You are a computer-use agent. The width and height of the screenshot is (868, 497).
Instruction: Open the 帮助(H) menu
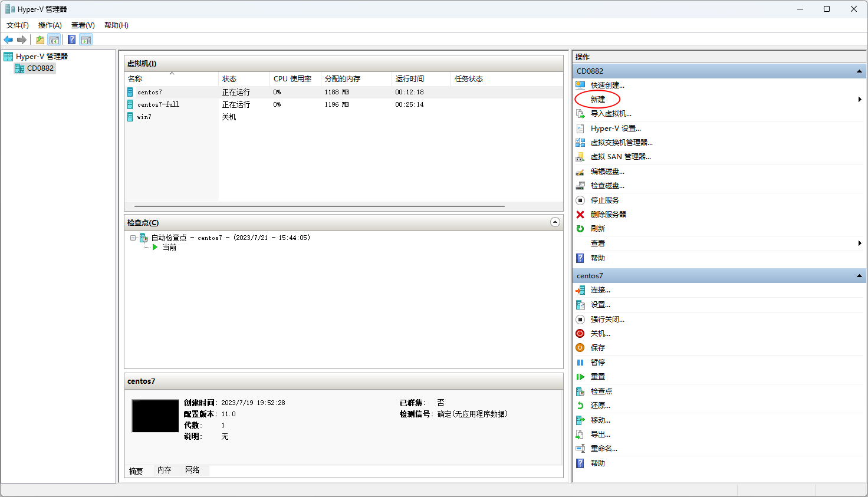(x=116, y=25)
